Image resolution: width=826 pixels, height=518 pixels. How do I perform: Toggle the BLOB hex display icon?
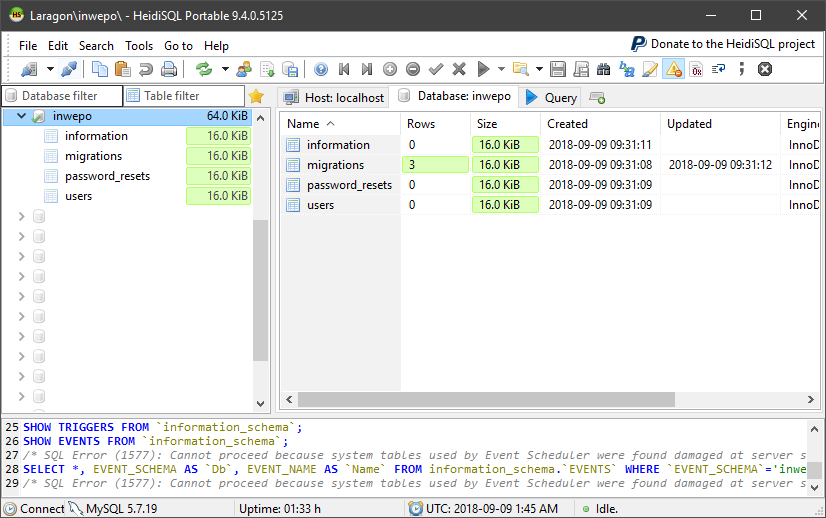696,69
